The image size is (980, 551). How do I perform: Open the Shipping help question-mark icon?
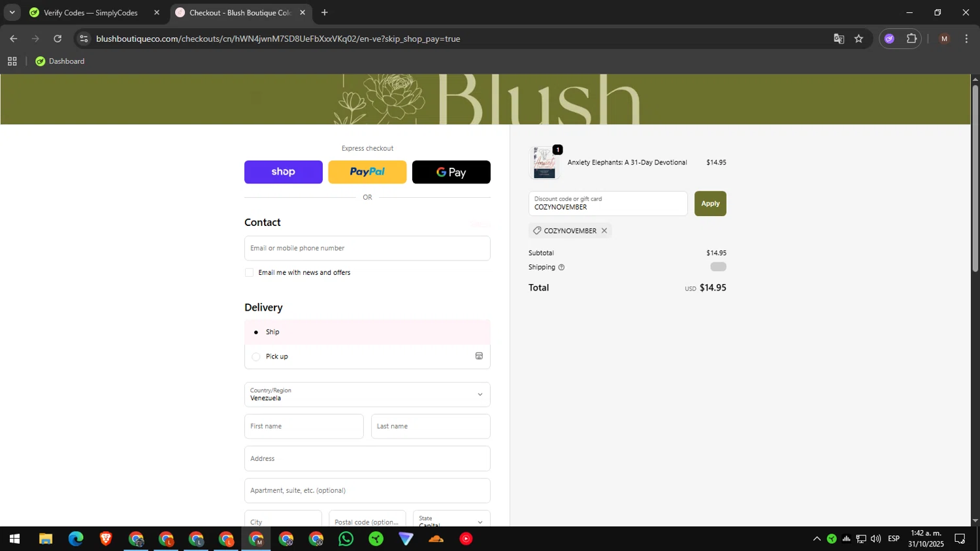(x=561, y=267)
